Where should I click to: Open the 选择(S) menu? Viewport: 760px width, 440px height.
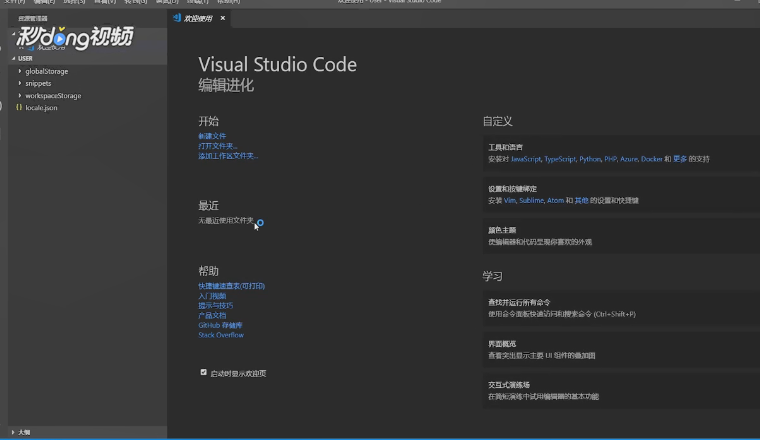(x=75, y=2)
